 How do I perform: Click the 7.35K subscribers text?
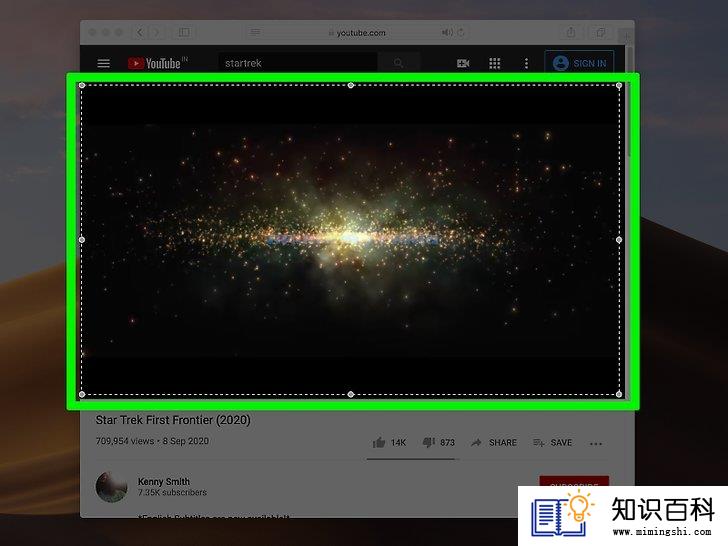click(172, 493)
